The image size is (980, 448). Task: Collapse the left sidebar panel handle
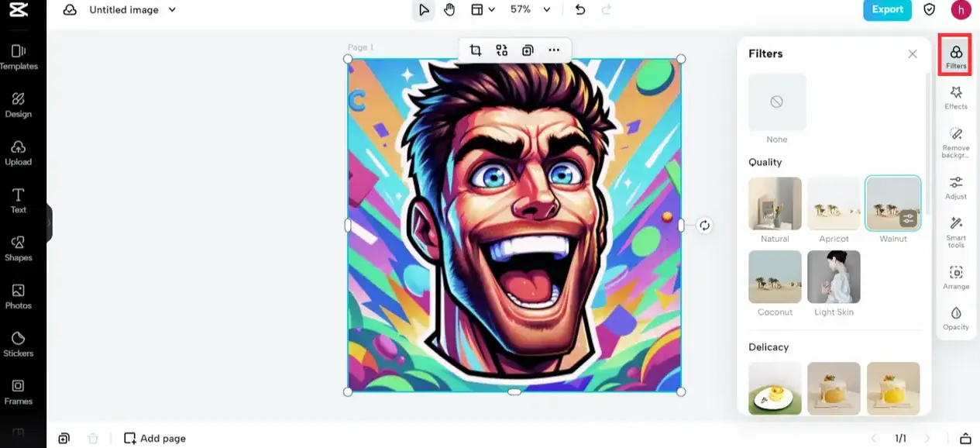50,222
